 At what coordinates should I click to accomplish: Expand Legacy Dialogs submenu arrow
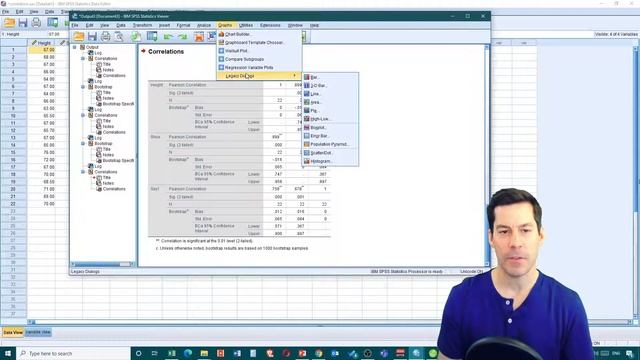[294, 76]
